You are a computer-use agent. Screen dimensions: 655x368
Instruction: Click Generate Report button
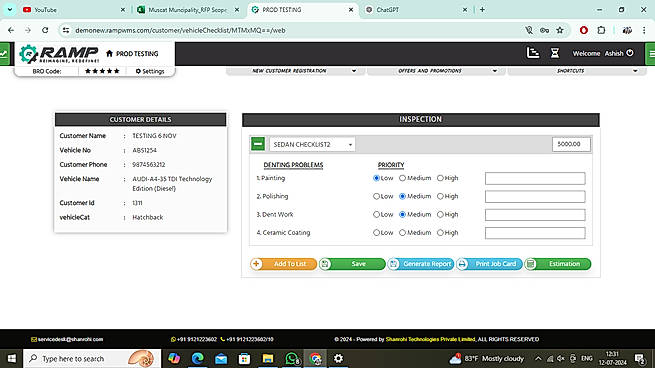point(421,264)
